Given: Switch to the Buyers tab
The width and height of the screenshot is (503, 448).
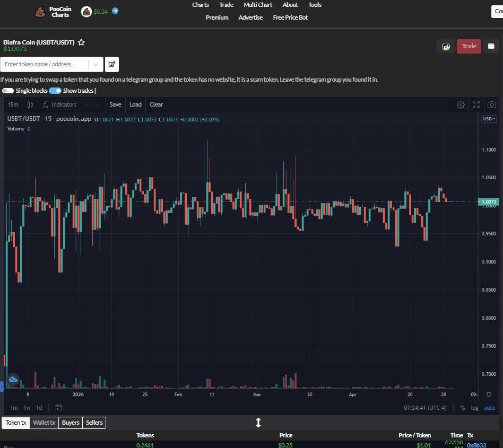Looking at the screenshot, I should click(71, 423).
